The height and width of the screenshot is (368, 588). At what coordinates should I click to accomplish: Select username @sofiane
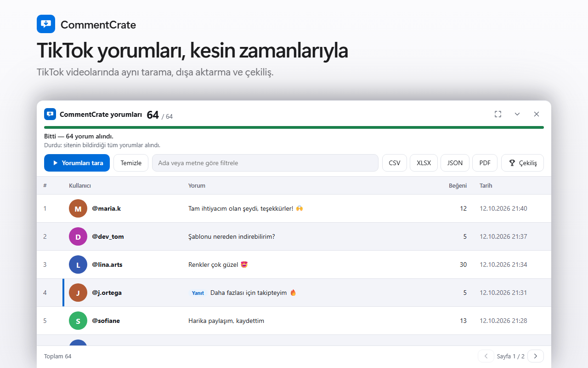[x=106, y=321]
